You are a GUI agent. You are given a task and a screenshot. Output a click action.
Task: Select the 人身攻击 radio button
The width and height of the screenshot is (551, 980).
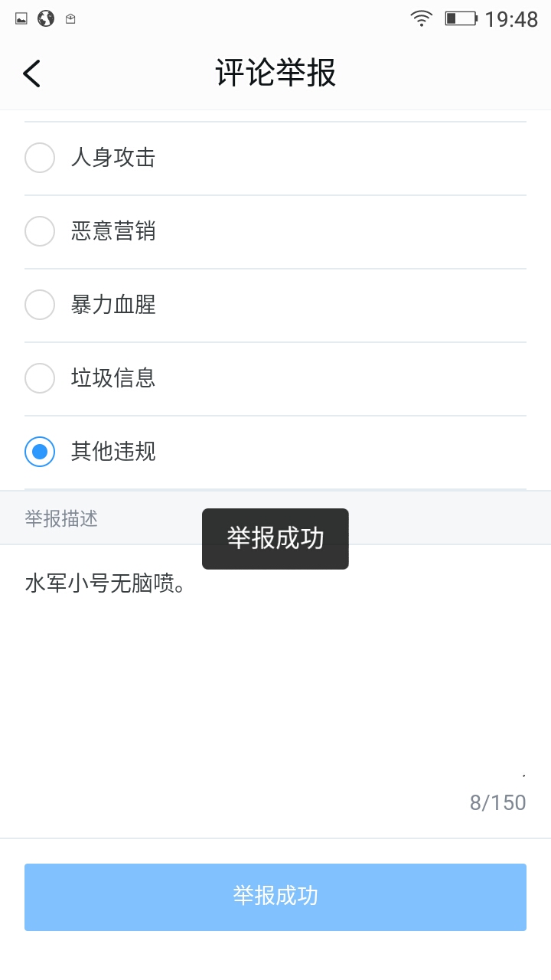40,158
